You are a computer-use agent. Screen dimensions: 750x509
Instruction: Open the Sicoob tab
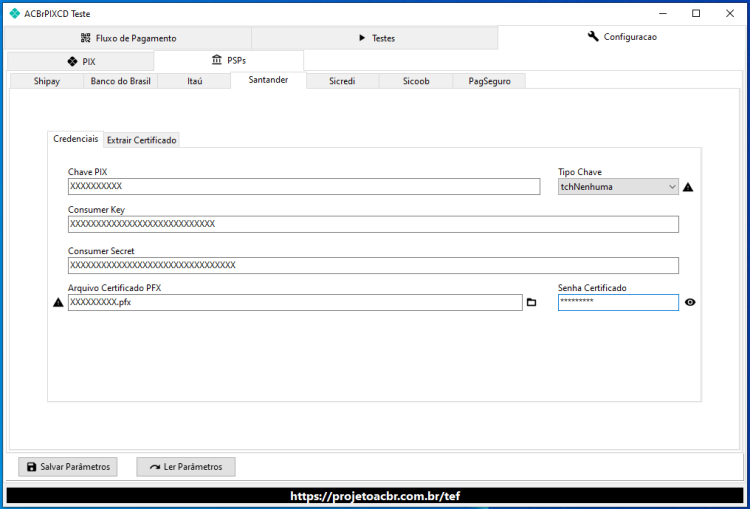(x=416, y=81)
